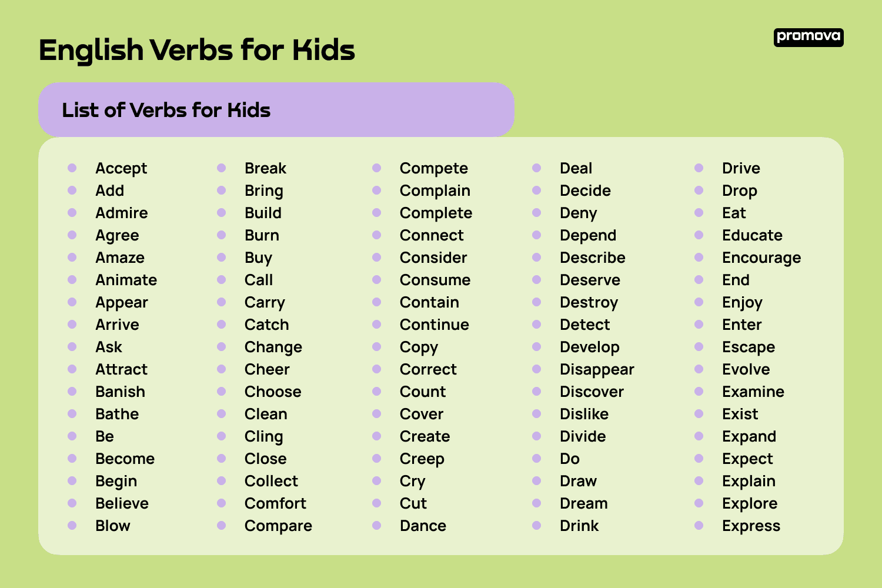Click the bullet dot beside Blow
Viewport: 882px width, 588px height.
[x=72, y=526]
